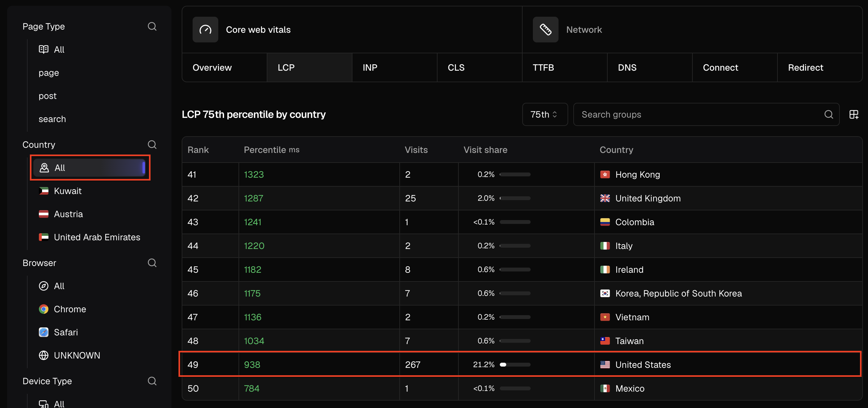The image size is (868, 408).
Task: Click the Mexico country row
Action: point(522,388)
